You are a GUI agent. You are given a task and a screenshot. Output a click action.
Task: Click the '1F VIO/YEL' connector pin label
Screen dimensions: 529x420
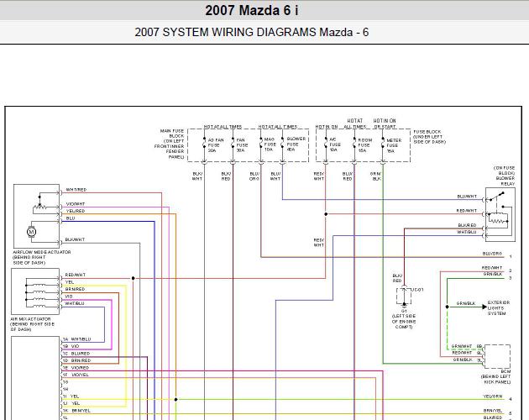tap(76, 375)
